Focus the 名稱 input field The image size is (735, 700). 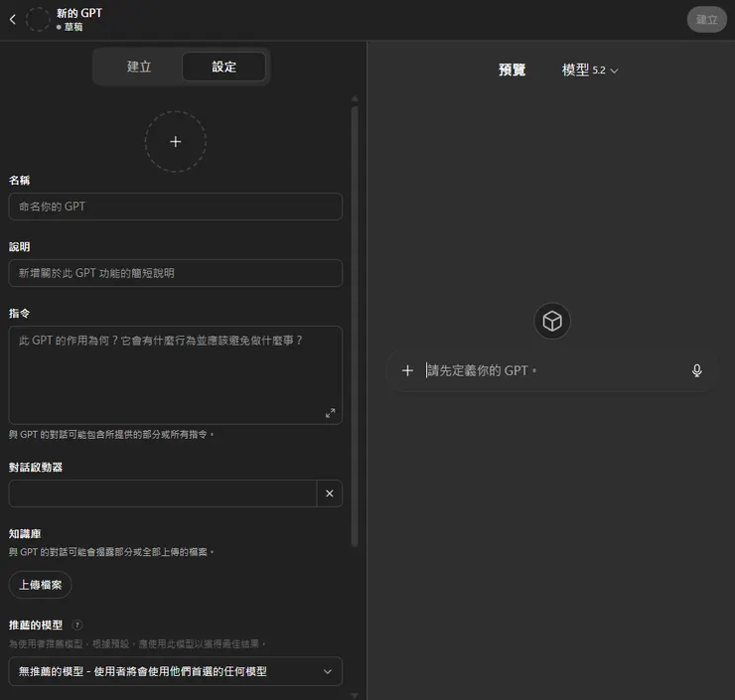click(176, 207)
